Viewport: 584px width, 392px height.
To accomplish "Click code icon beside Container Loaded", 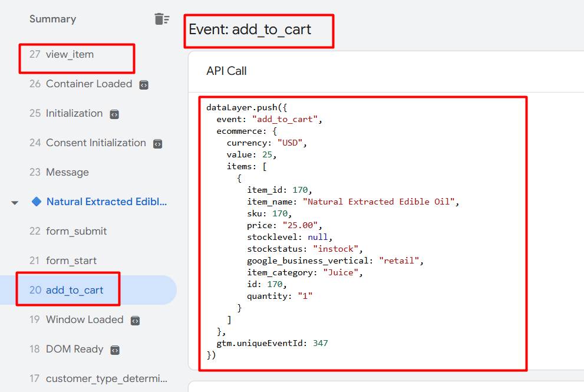I will point(144,85).
